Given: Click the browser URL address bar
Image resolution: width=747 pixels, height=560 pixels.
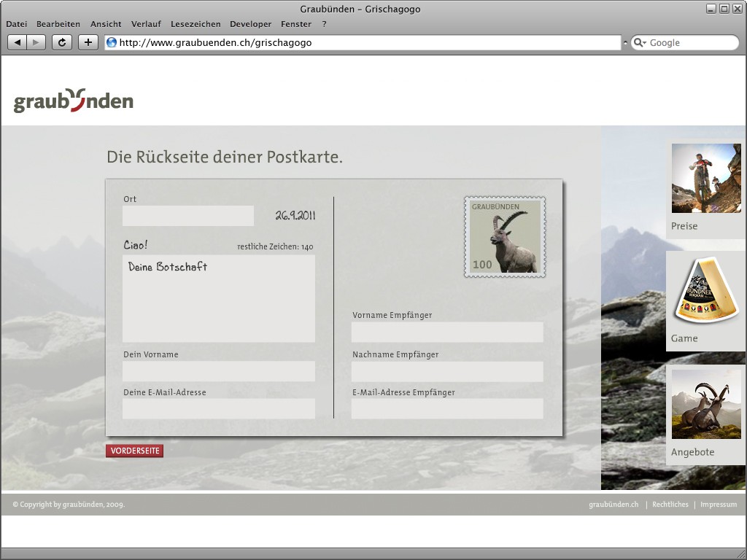Looking at the screenshot, I should 363,42.
